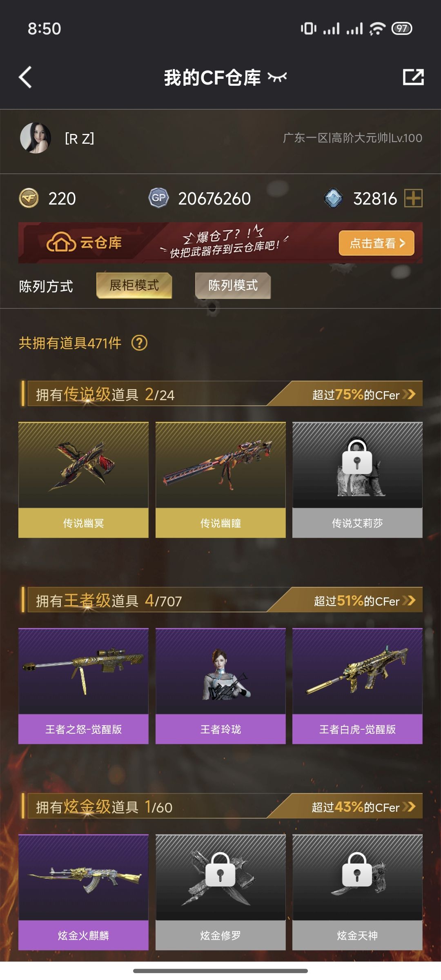Image resolution: width=441 pixels, height=980 pixels.
Task: Tap the user avatar photo
Action: [36, 138]
